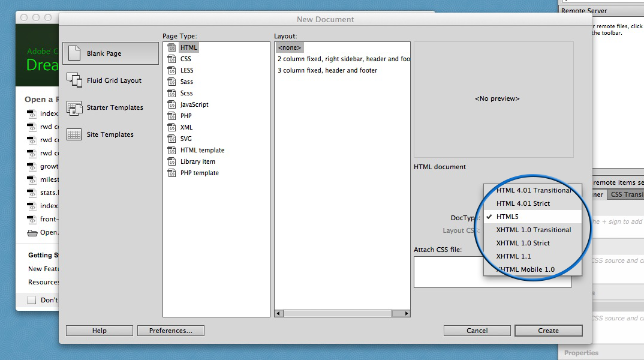Open New Features link in welcome window

[x=44, y=269]
